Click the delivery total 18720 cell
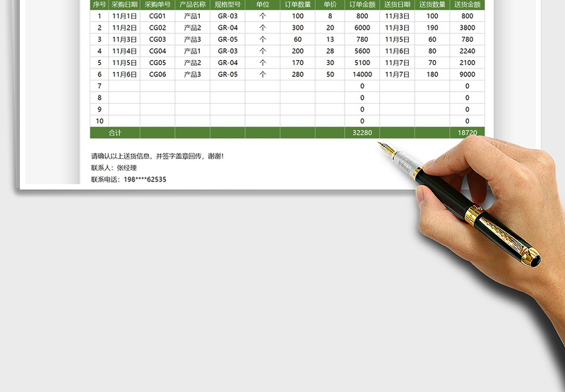 point(467,132)
